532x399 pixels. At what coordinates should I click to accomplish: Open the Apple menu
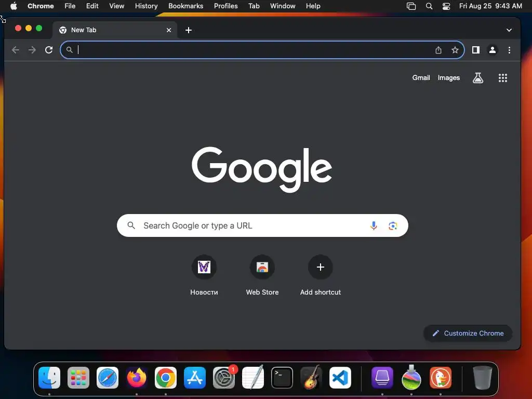point(14,6)
